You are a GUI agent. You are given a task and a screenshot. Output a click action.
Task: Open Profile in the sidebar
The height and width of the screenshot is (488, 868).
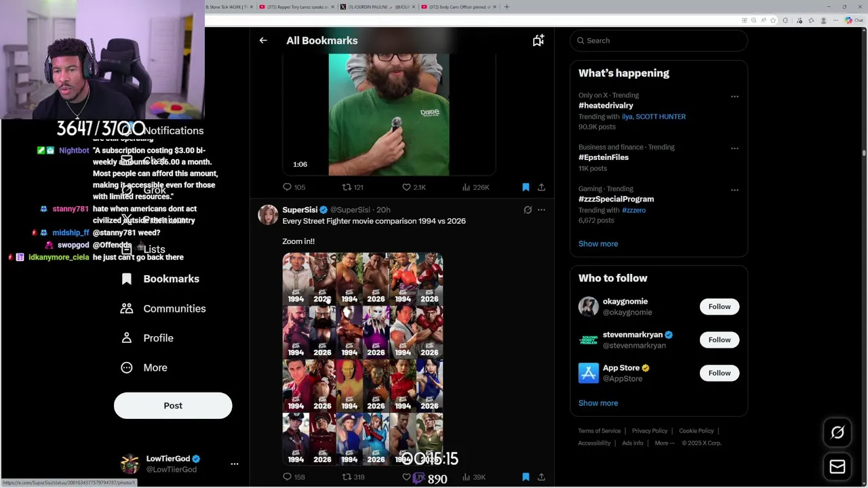(148, 338)
